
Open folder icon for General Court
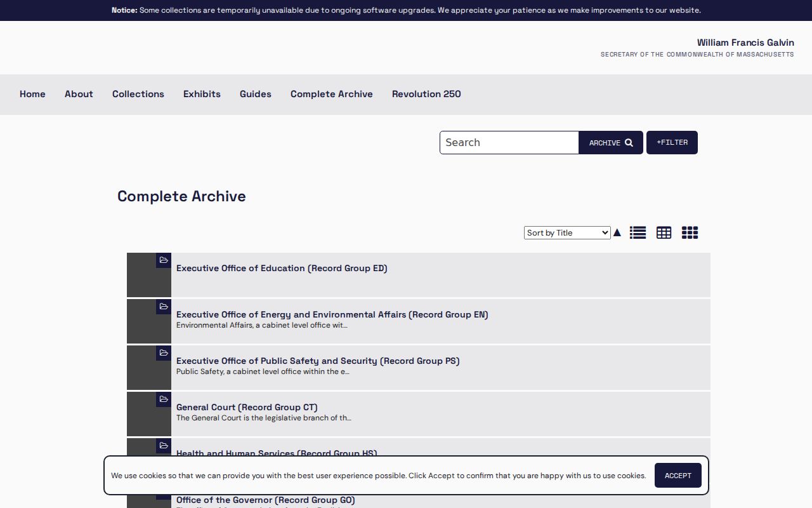pos(164,399)
